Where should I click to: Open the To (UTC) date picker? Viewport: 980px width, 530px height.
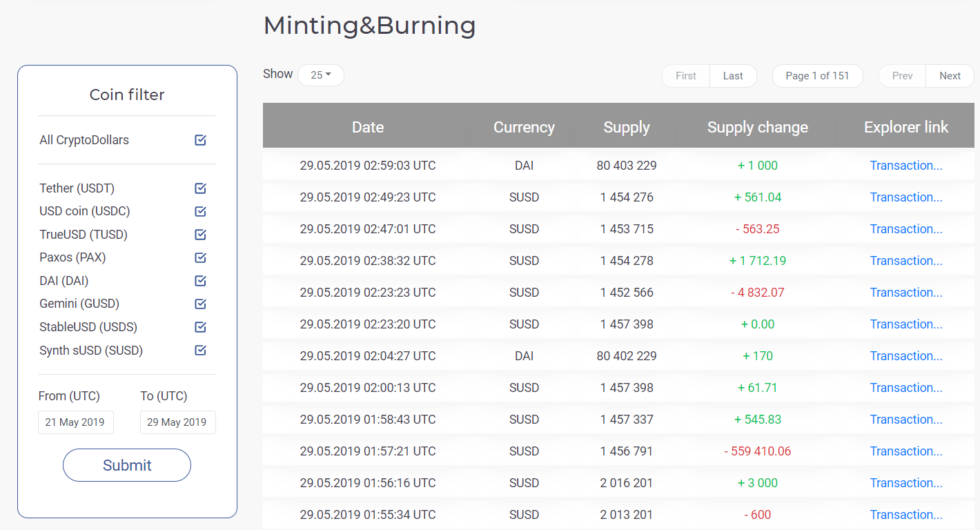pyautogui.click(x=177, y=422)
